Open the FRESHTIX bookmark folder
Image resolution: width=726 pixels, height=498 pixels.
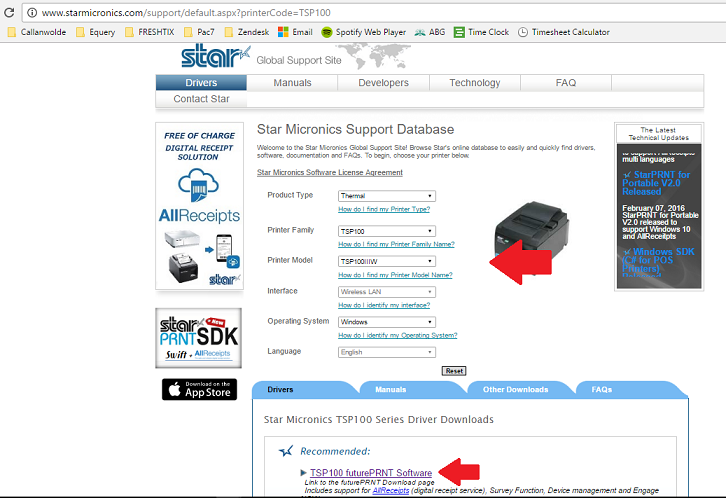[150, 32]
